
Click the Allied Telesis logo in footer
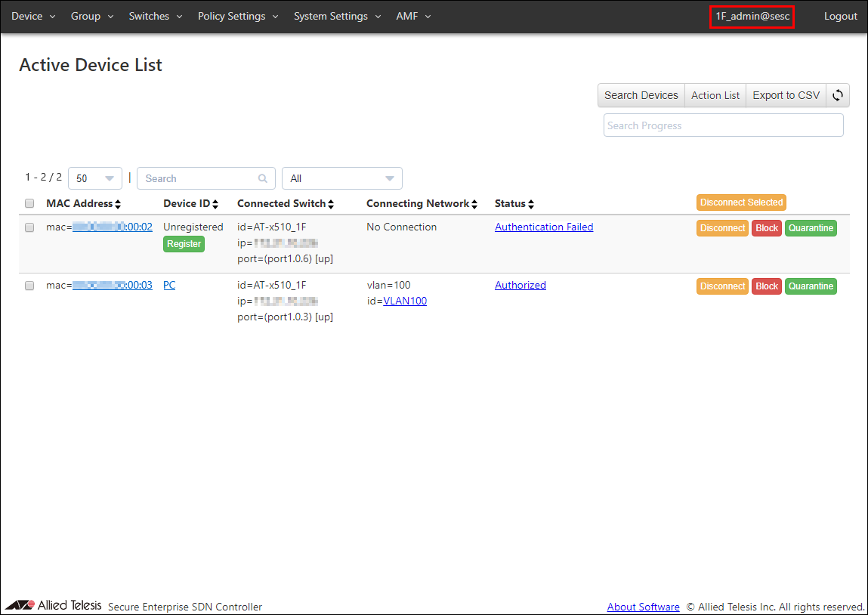point(53,606)
